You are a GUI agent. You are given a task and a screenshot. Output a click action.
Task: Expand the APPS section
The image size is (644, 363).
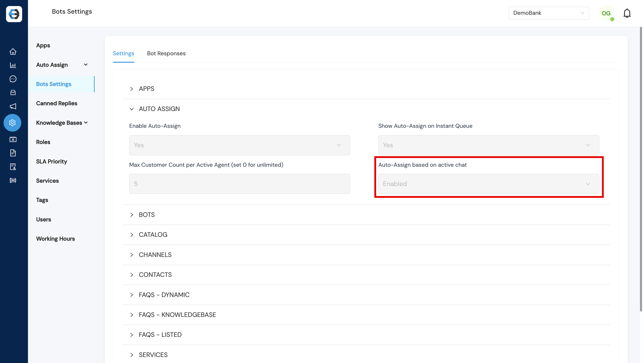(x=366, y=89)
